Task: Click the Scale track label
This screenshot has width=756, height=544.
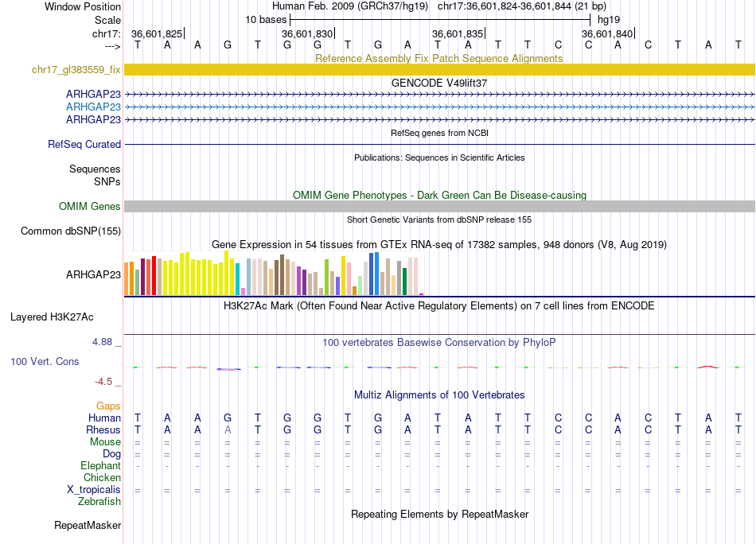Action: pyautogui.click(x=108, y=20)
